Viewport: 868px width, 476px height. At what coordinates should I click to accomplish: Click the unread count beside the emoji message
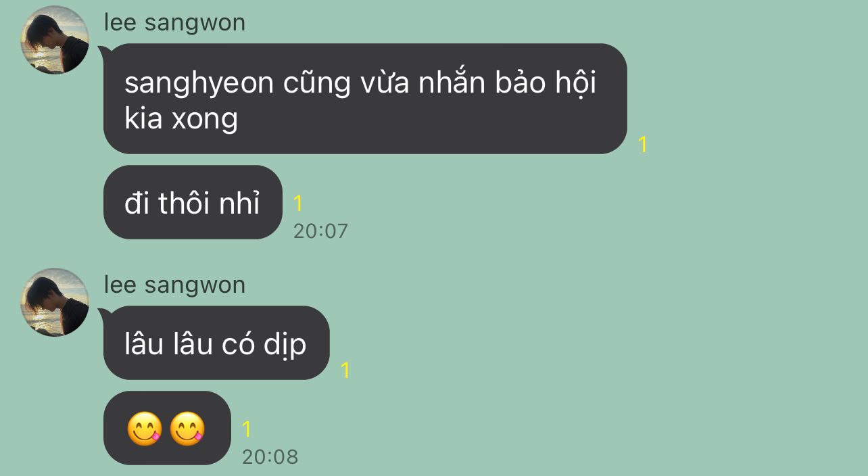(247, 429)
